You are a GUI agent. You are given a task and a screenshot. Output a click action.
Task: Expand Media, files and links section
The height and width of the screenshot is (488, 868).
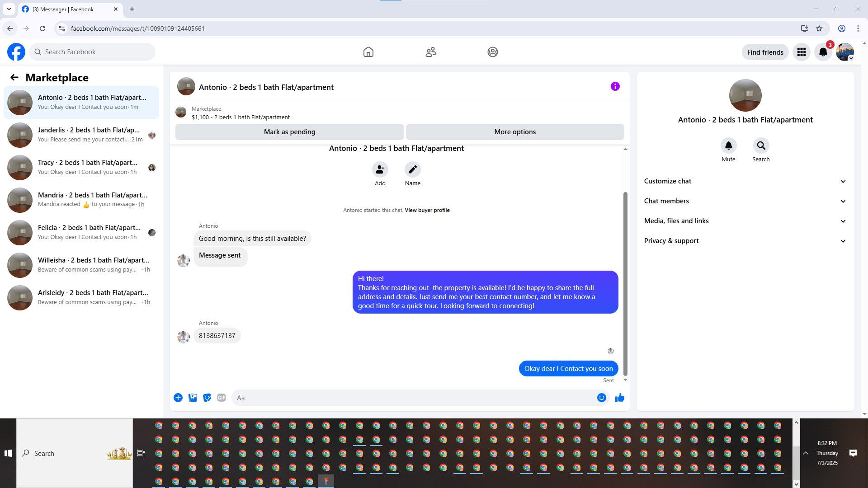pyautogui.click(x=745, y=221)
